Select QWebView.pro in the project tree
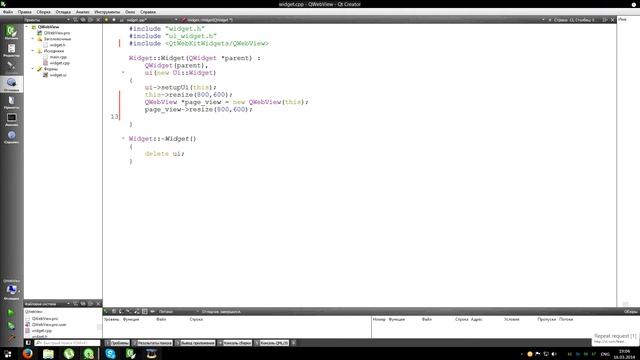 [x=57, y=33]
